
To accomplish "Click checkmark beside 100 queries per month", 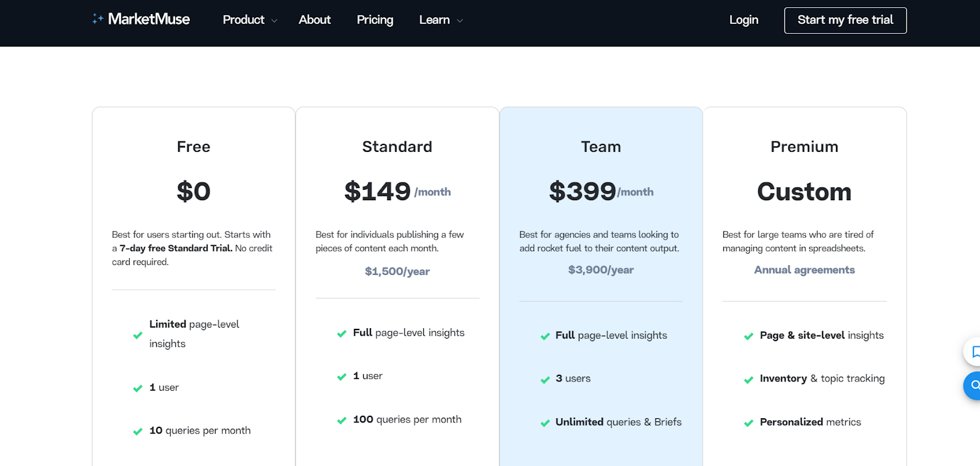I will pos(342,420).
